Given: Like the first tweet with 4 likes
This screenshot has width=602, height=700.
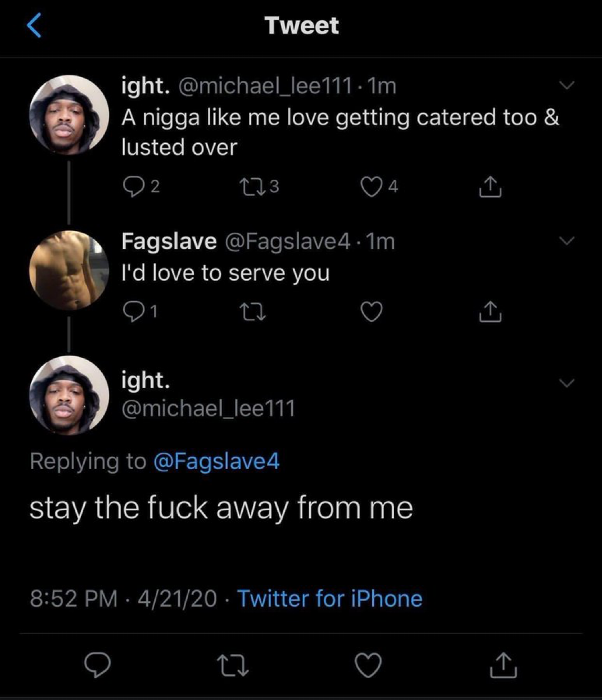Looking at the screenshot, I should pos(371,187).
